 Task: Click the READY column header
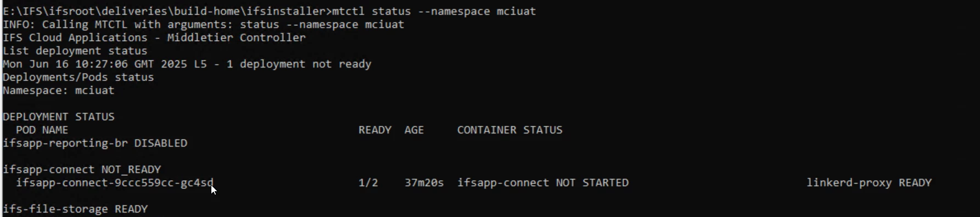(374, 130)
